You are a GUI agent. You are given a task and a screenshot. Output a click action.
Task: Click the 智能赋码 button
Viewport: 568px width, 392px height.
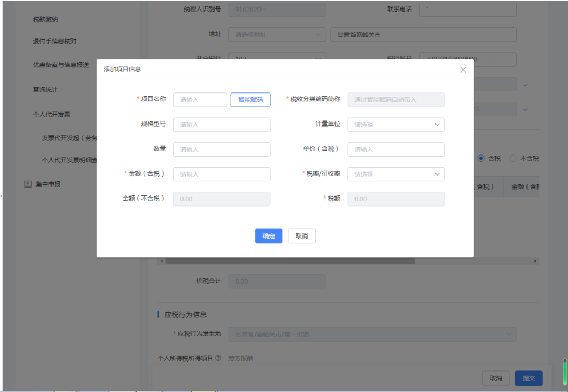click(x=250, y=99)
